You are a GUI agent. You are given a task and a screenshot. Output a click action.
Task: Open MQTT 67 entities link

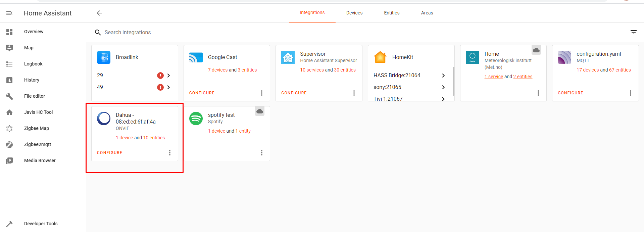(x=620, y=70)
